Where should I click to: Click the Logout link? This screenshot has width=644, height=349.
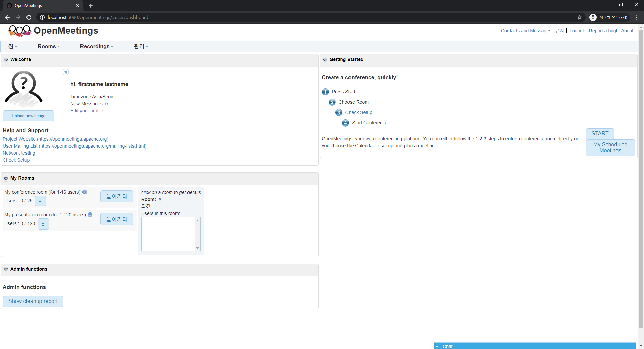(577, 31)
